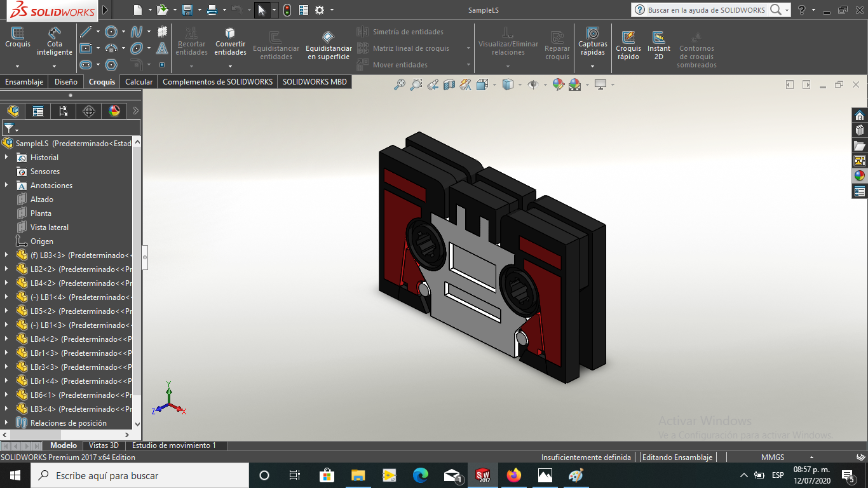Viewport: 868px width, 488px height.
Task: Open the PropertyManager panel tab
Action: click(38, 111)
